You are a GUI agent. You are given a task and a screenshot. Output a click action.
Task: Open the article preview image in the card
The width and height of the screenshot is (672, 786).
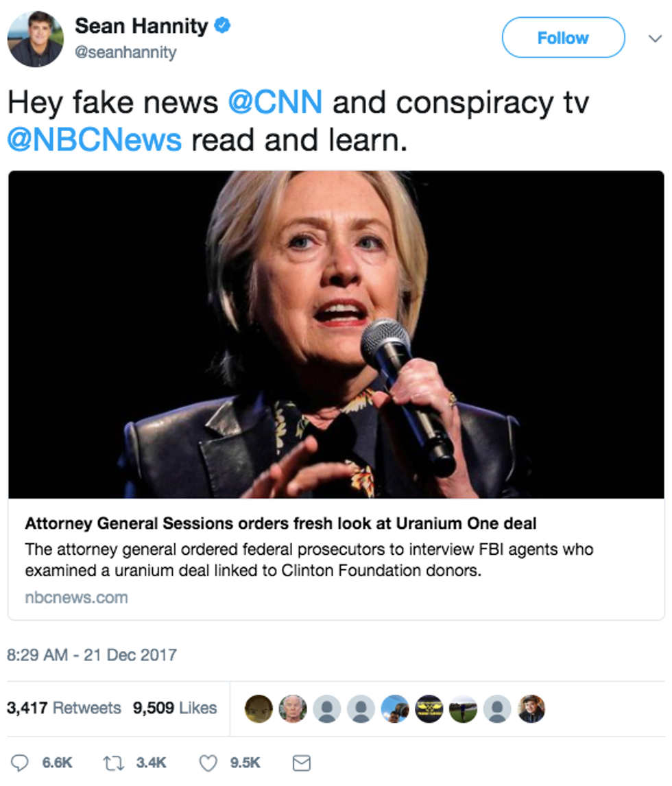tap(336, 335)
